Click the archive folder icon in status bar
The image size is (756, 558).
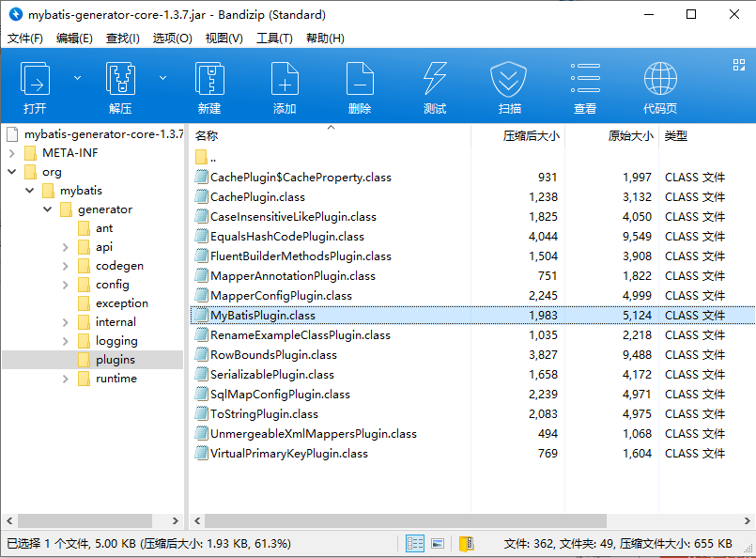[466, 544]
